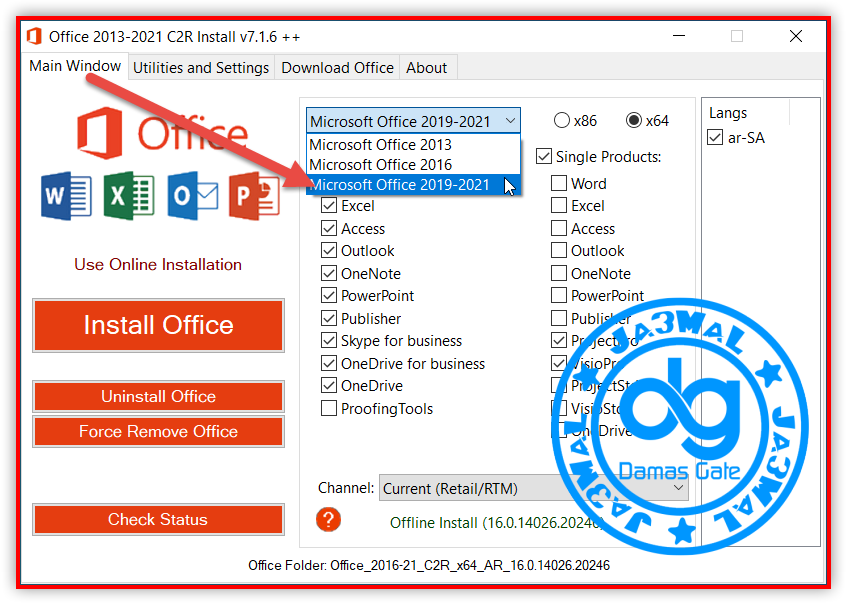Viewport: 847px width, 605px height.
Task: Click the Word application icon
Action: 66,196
